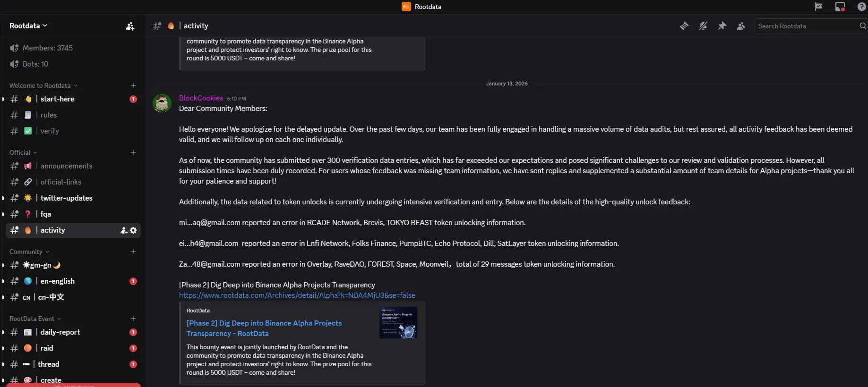Click the BlockCookies username
The width and height of the screenshot is (868, 387).
(201, 98)
